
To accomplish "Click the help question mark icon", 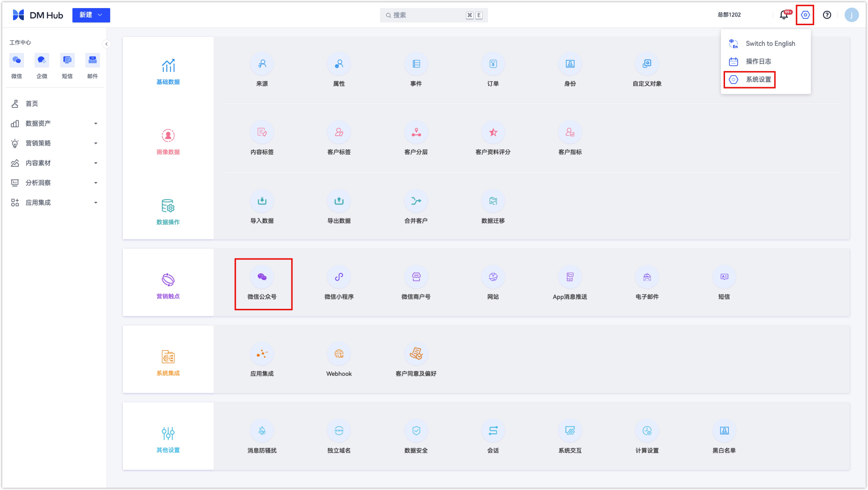I will coord(827,15).
